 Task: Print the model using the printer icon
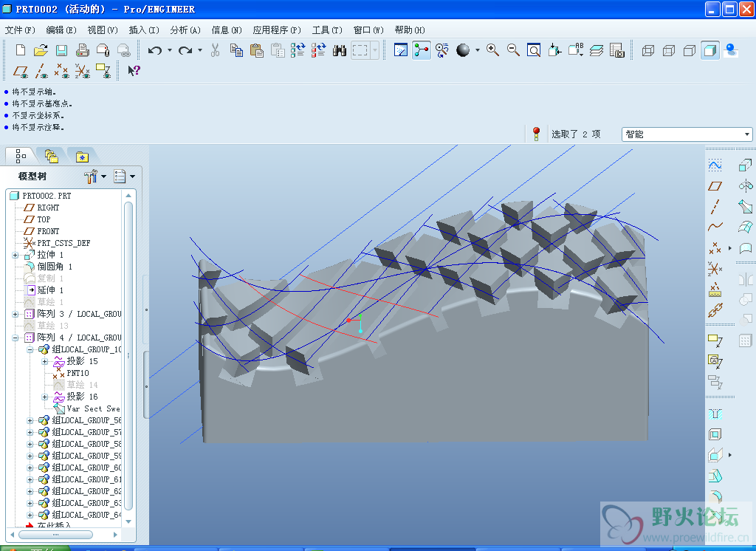pyautogui.click(x=82, y=50)
